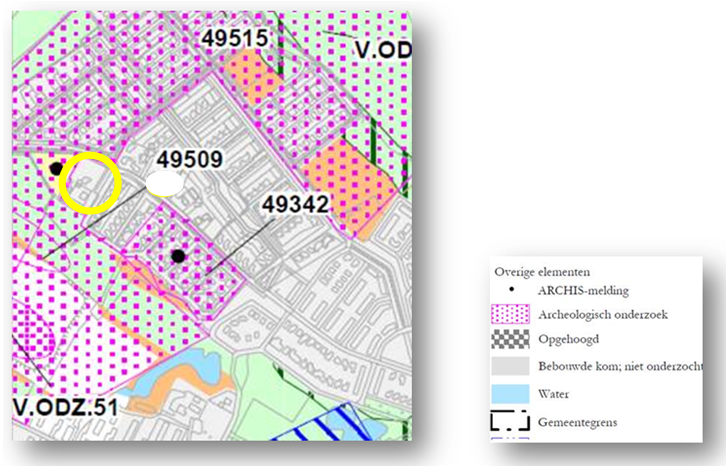
Task: Click the map label 49515
Action: (x=235, y=38)
